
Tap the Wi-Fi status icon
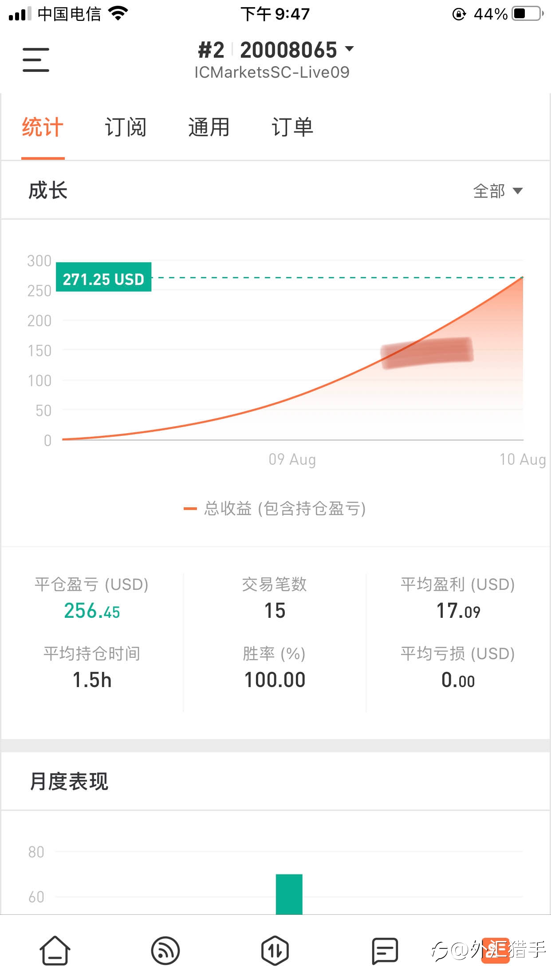(118, 14)
